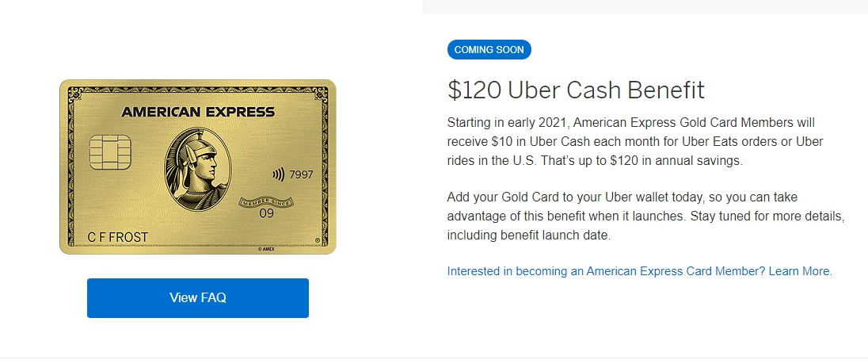Click the AMERICAN EXPRESS logo text on card
The height and width of the screenshot is (364, 868).
click(x=198, y=113)
